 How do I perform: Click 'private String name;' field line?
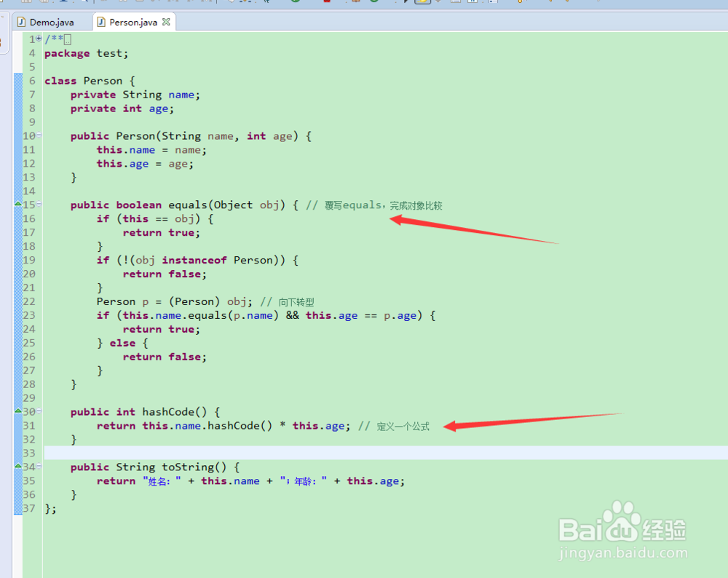135,95
